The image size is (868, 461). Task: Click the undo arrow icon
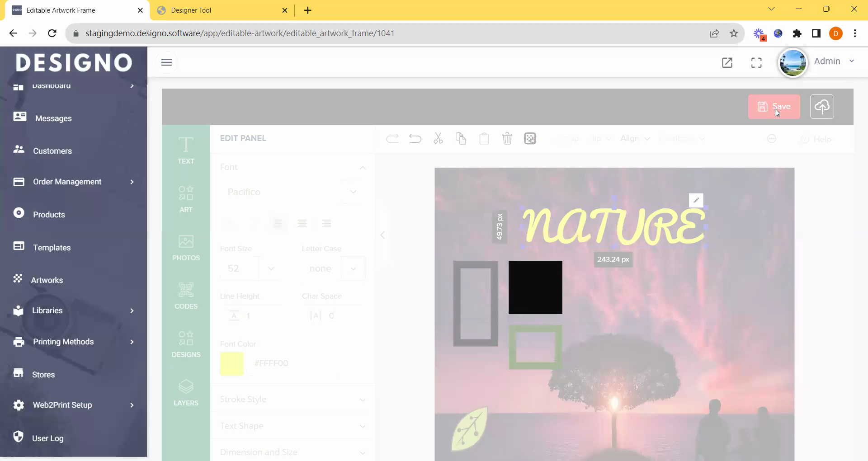(415, 139)
